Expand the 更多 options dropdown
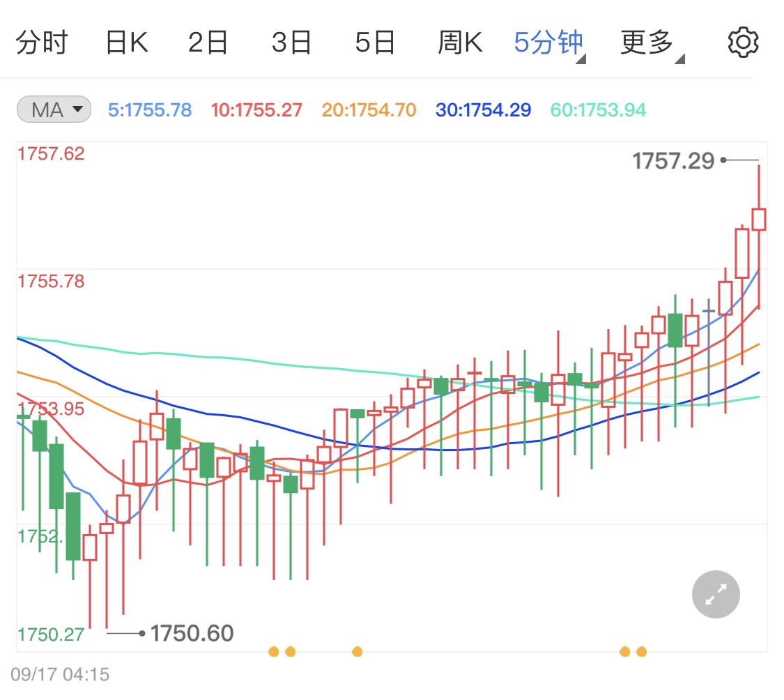Screen dimensions: 784x700 (652, 43)
